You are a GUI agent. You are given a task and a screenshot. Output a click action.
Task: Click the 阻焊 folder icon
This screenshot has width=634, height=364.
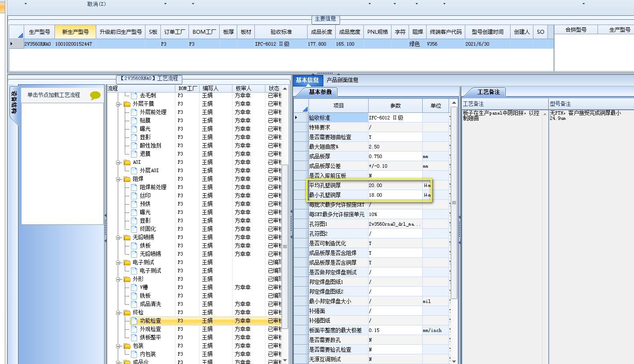pos(127,179)
